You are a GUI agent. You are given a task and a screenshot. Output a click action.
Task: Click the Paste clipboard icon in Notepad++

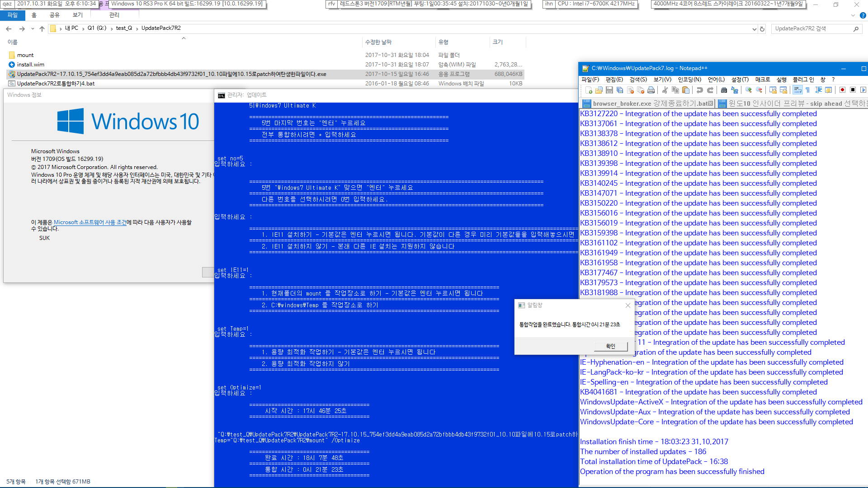pos(686,90)
